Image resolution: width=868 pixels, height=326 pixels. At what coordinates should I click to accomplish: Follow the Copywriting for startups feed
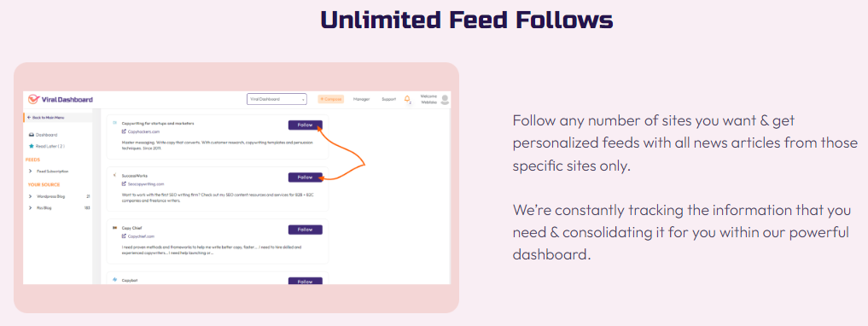pyautogui.click(x=305, y=125)
